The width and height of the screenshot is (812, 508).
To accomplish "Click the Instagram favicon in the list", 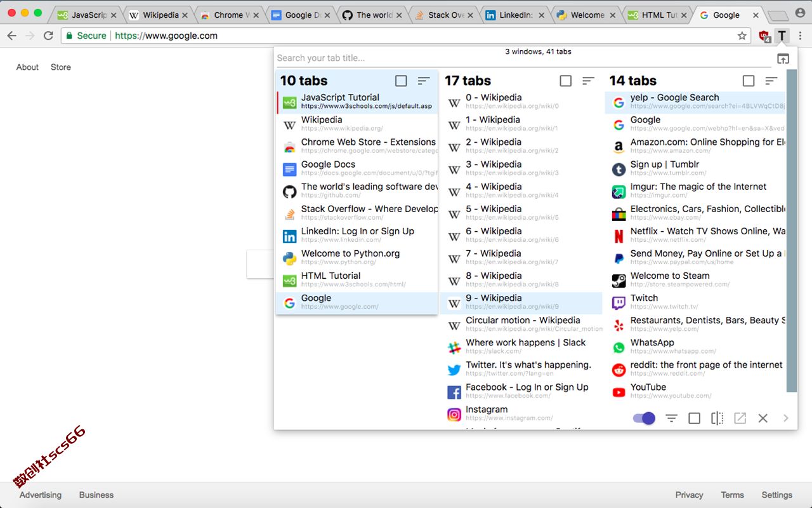I will pos(454,415).
